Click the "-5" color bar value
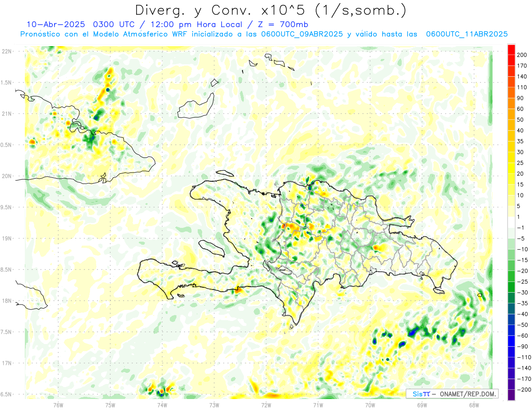The width and height of the screenshot is (532, 411). 520,239
